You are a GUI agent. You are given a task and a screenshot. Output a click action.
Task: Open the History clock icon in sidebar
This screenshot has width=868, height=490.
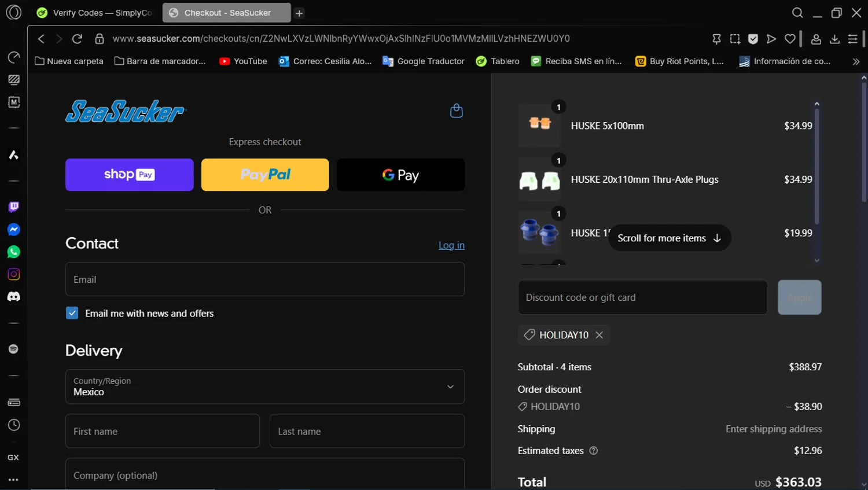click(x=13, y=425)
